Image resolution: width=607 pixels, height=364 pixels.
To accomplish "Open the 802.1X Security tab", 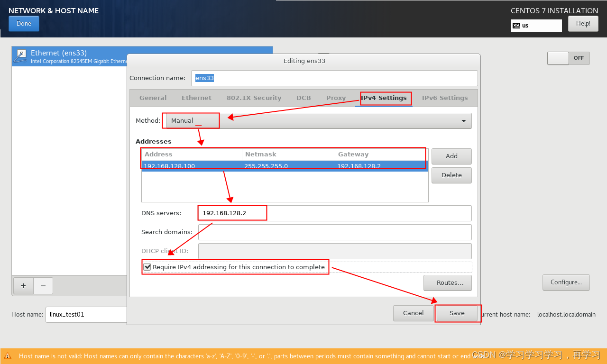I will click(254, 98).
